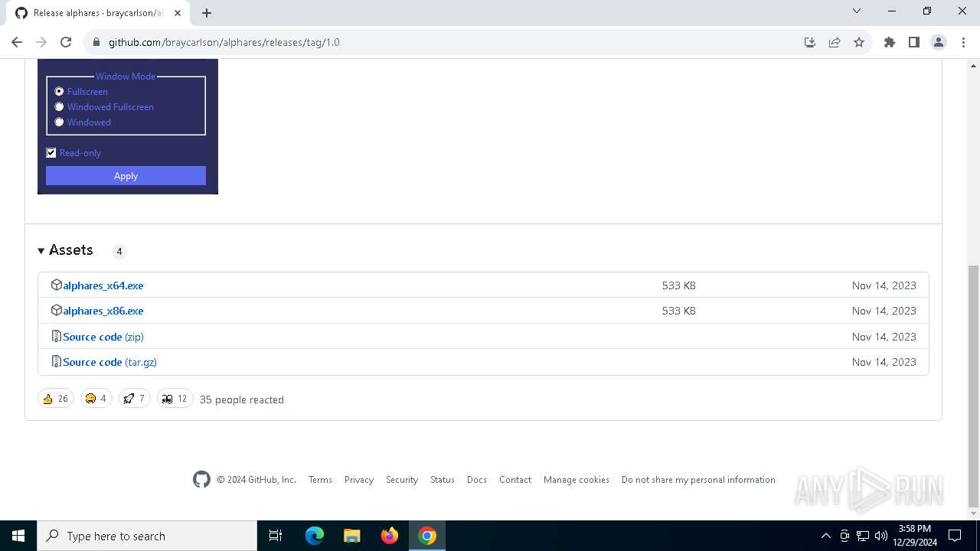Open the volume control in tray

880,536
